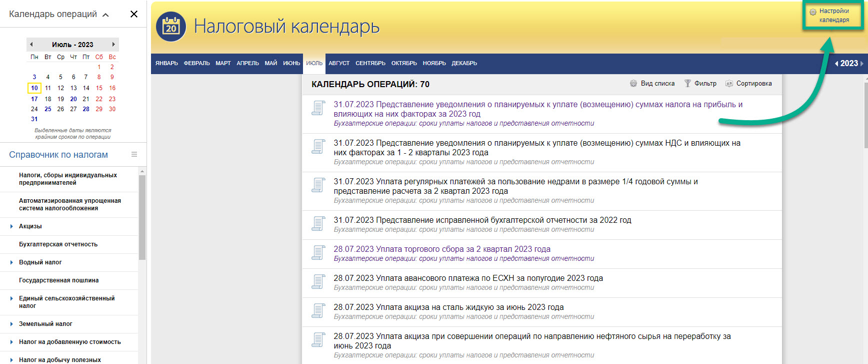Viewport: 868px width, 364px height.
Task: Click document icon of ЕСХН row
Action: click(x=318, y=282)
